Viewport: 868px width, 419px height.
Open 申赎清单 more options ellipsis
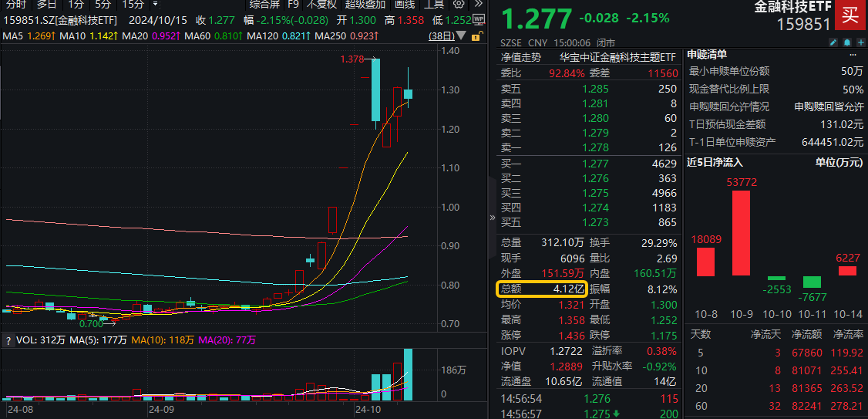tap(852, 54)
